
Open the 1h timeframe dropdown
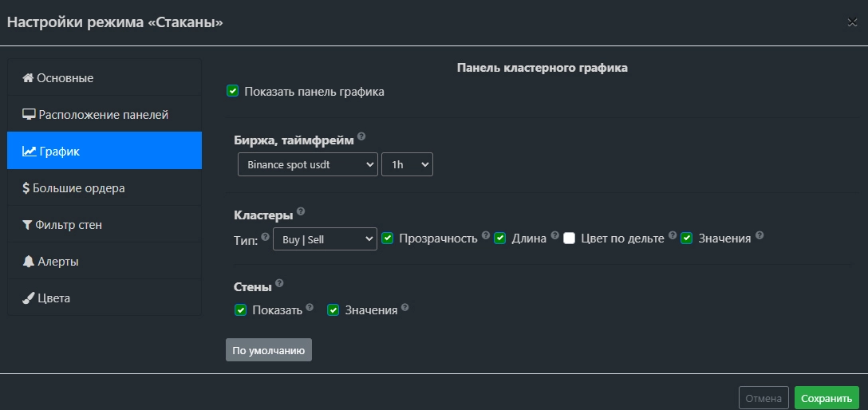pos(408,164)
